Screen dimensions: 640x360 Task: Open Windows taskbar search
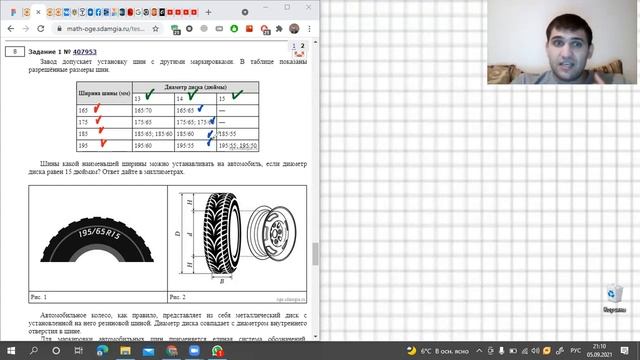click(x=34, y=351)
